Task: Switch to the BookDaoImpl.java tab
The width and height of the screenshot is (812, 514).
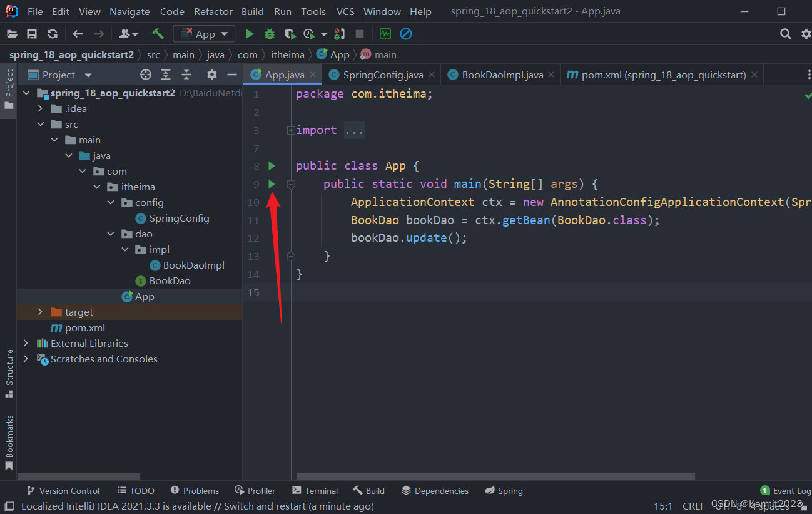Action: tap(502, 75)
